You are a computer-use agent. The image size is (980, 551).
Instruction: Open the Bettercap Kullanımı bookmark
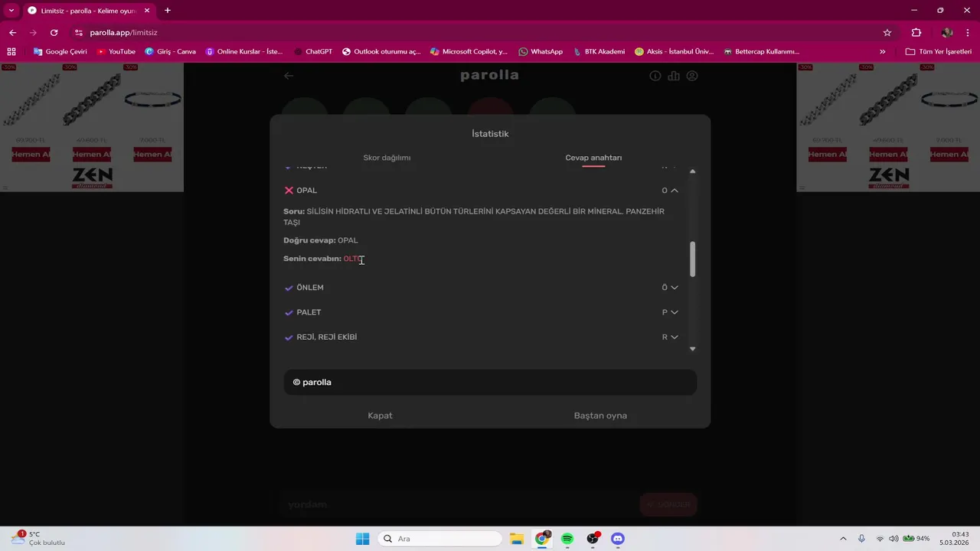click(x=761, y=51)
